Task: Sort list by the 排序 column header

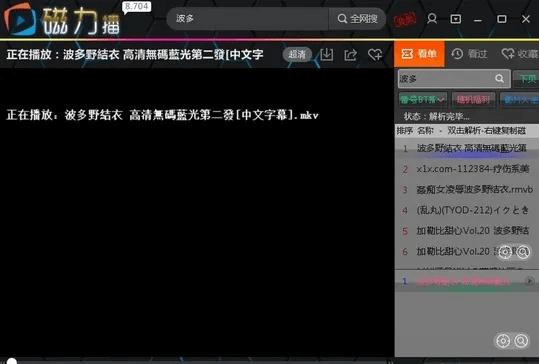Action: click(x=405, y=131)
